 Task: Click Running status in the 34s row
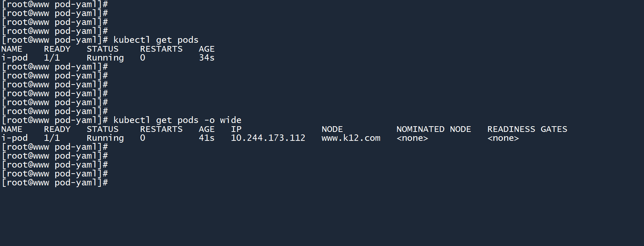click(x=105, y=58)
